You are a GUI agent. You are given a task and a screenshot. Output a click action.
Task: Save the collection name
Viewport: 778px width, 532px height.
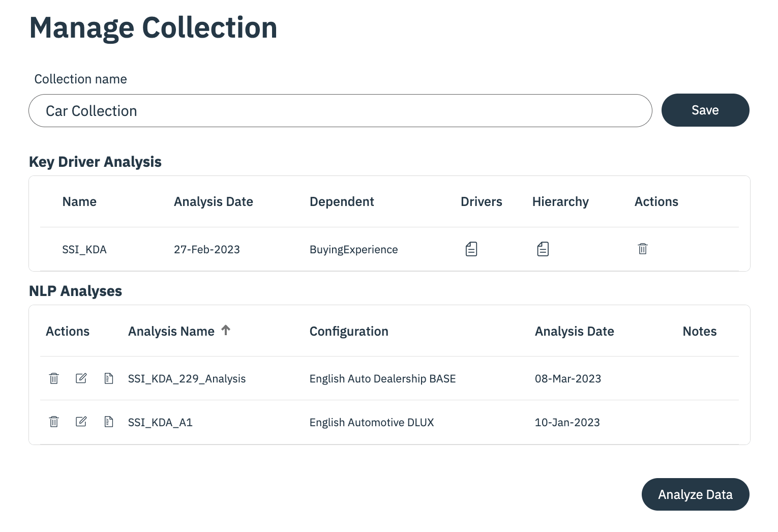tap(705, 110)
